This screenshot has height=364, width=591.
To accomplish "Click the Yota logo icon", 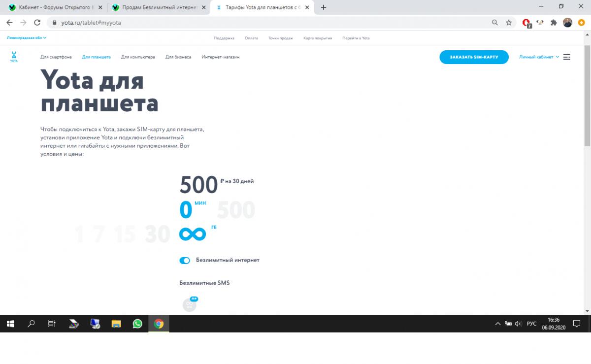I will [14, 57].
